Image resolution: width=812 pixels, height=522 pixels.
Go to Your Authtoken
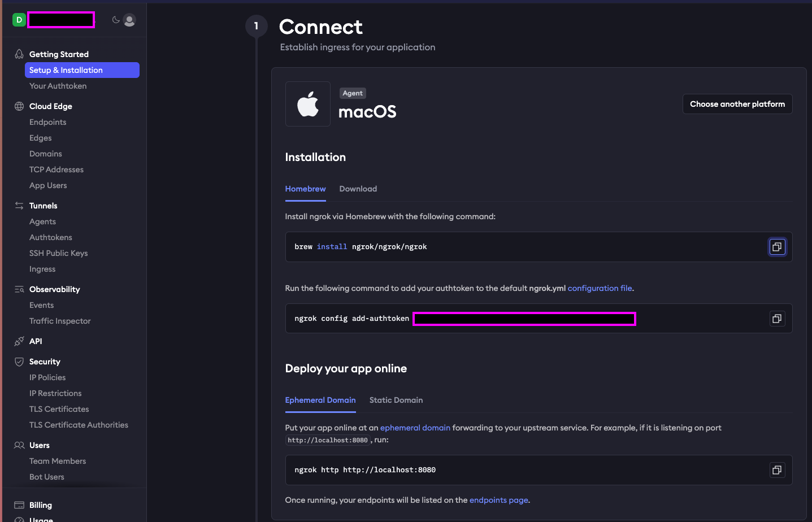58,86
